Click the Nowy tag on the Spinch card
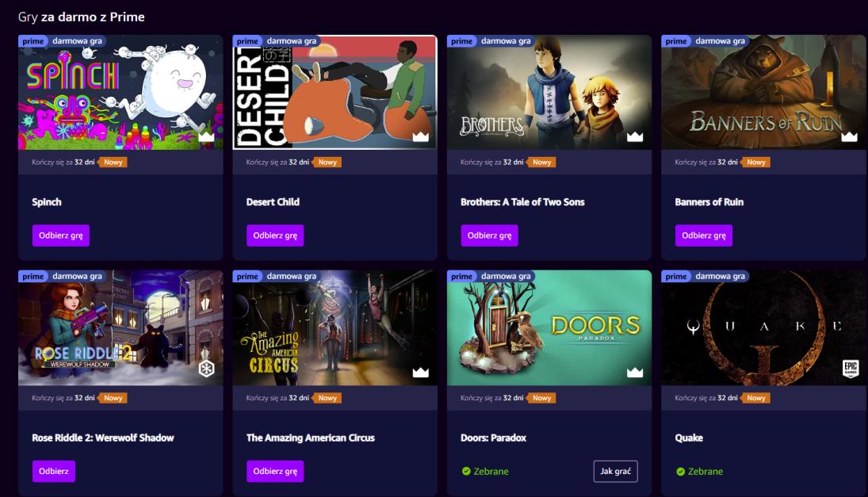The width and height of the screenshot is (868, 497). (x=113, y=162)
